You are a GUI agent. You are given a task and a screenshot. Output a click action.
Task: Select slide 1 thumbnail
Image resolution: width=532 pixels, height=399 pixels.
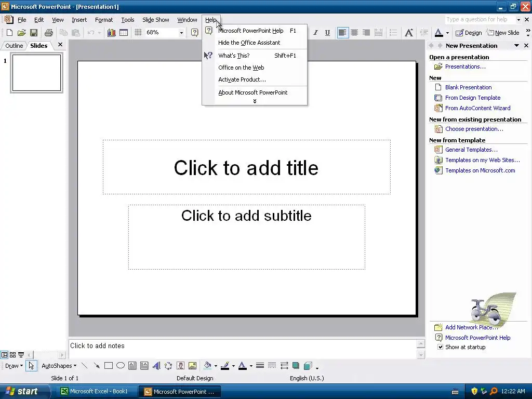click(x=37, y=73)
